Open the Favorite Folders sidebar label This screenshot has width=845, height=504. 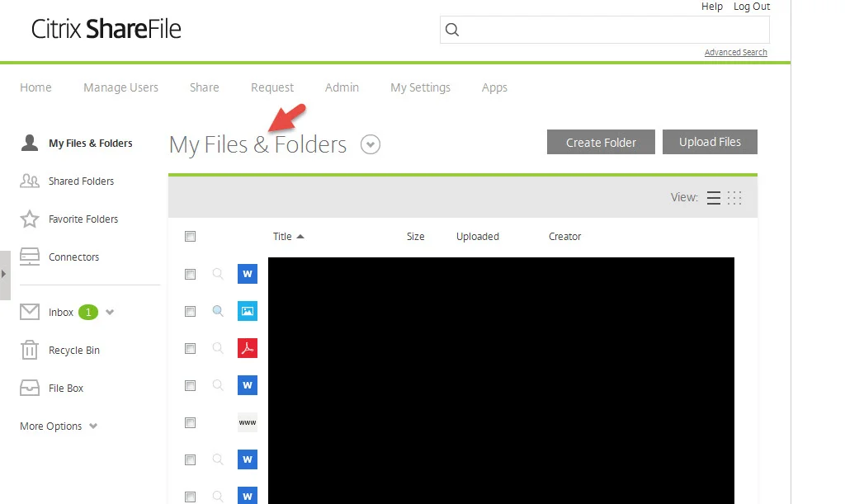[83, 219]
